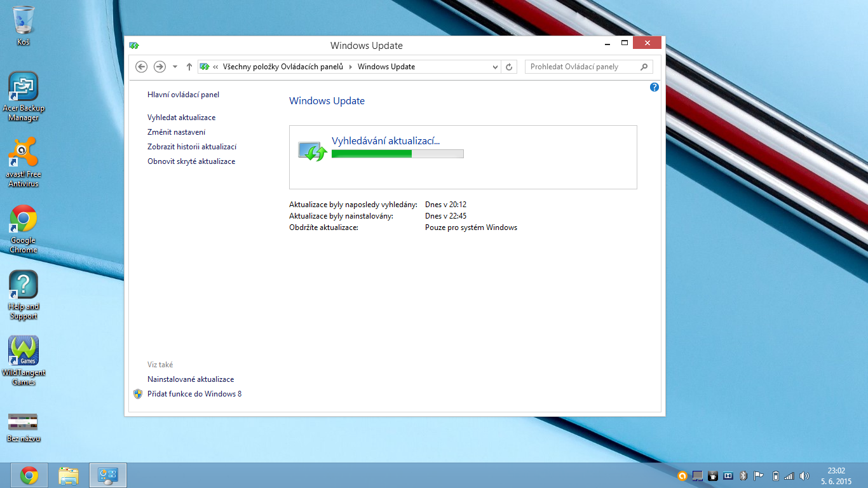Click the Dnes v 20:12 value

pos(445,205)
